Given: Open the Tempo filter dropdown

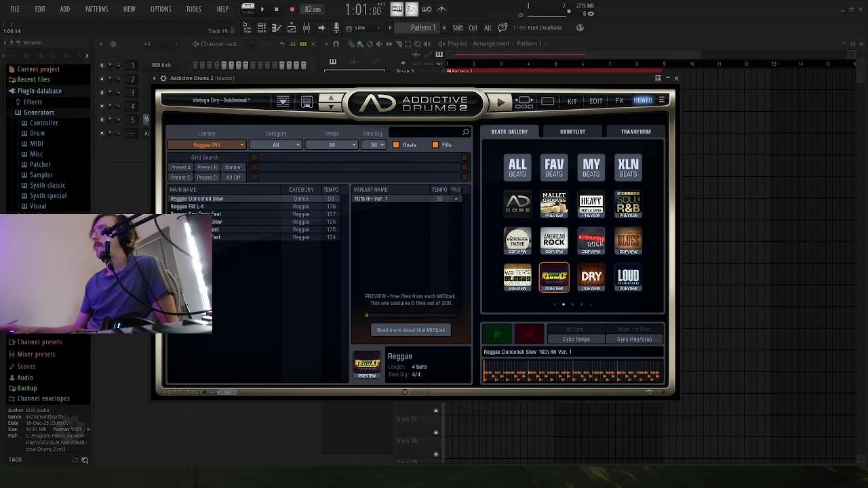Looking at the screenshot, I should [x=332, y=145].
